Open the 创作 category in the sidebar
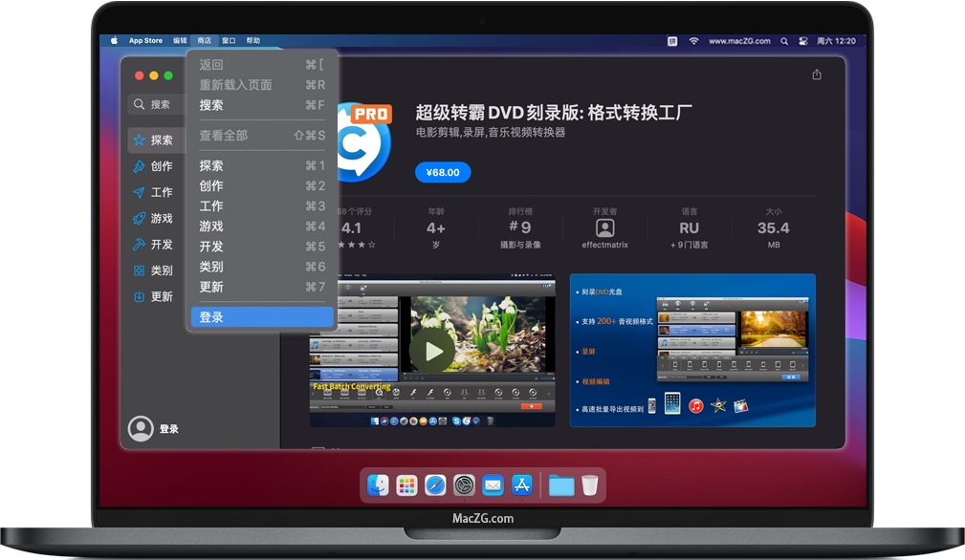This screenshot has width=965, height=560. 159,165
